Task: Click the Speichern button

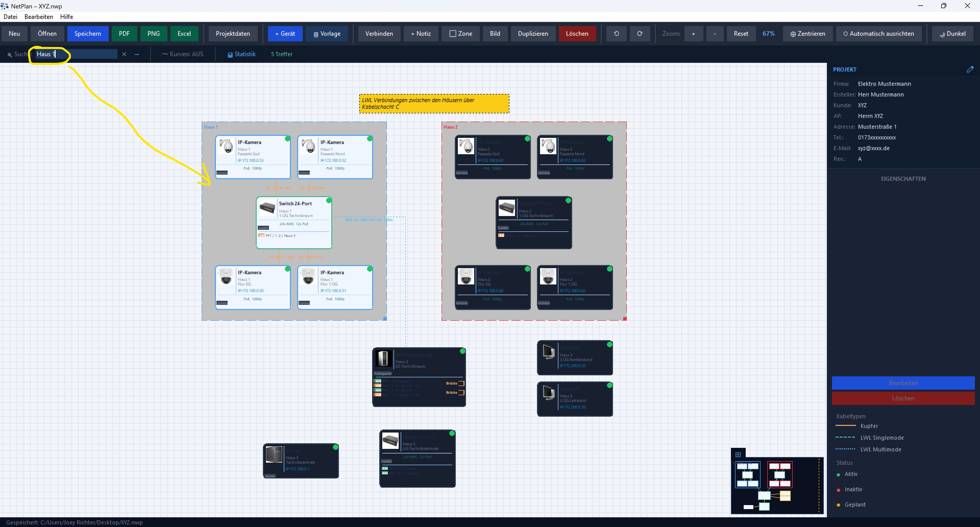Action: click(88, 33)
